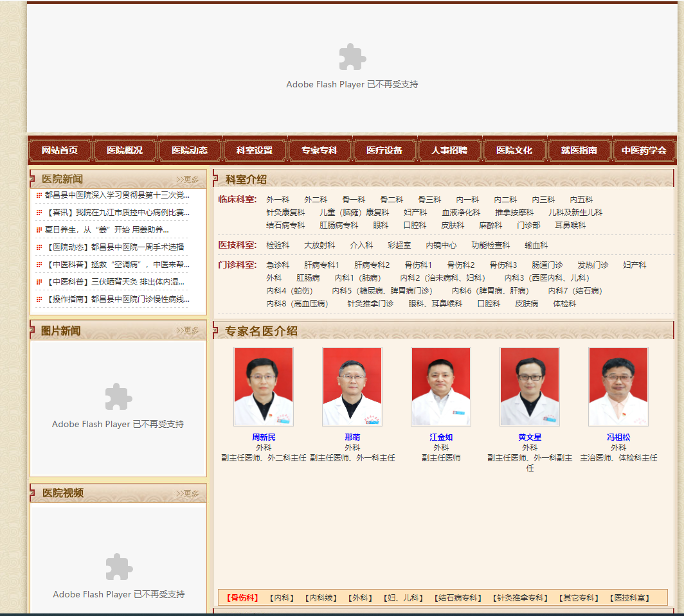Switch to the 【内科】 expert tab
This screenshot has height=616, width=684.
point(282,597)
